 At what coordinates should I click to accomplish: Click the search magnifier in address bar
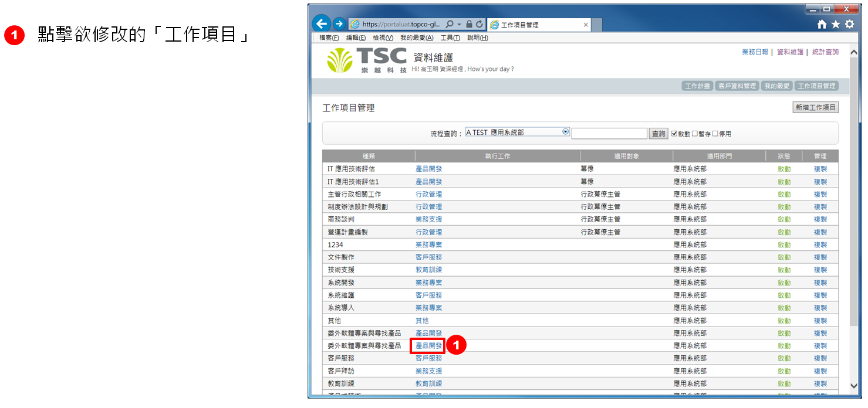coord(450,25)
